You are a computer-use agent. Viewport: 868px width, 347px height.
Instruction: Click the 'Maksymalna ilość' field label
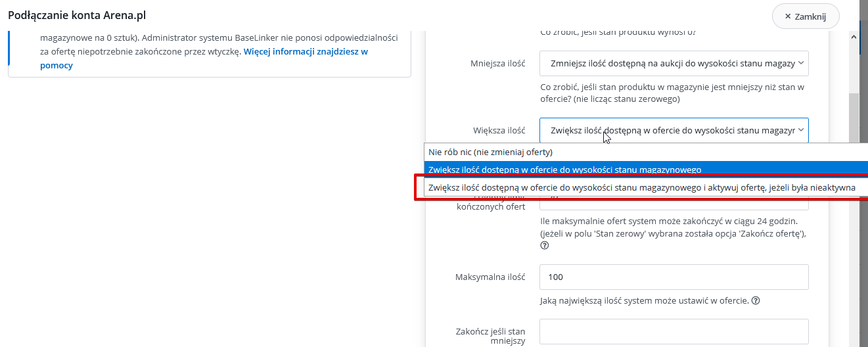click(490, 277)
